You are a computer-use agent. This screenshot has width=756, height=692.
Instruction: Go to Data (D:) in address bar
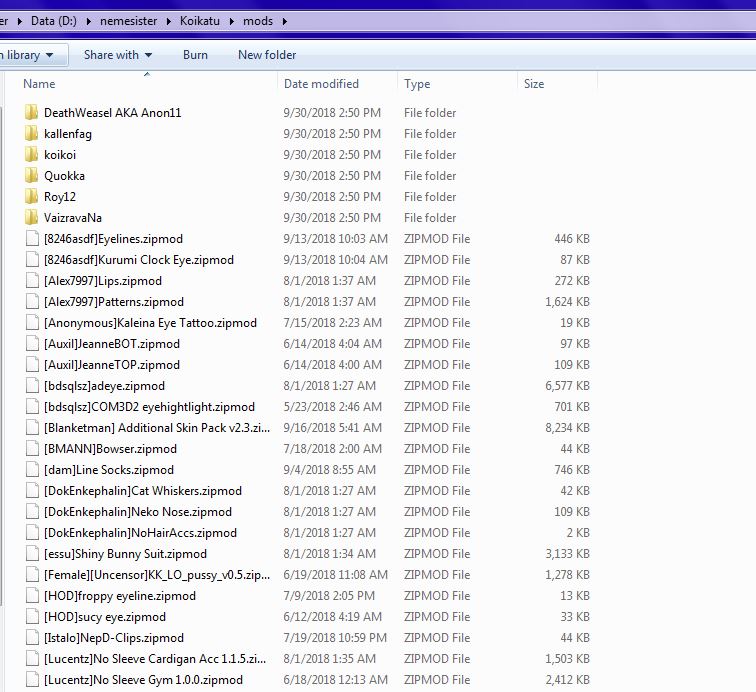(x=54, y=21)
